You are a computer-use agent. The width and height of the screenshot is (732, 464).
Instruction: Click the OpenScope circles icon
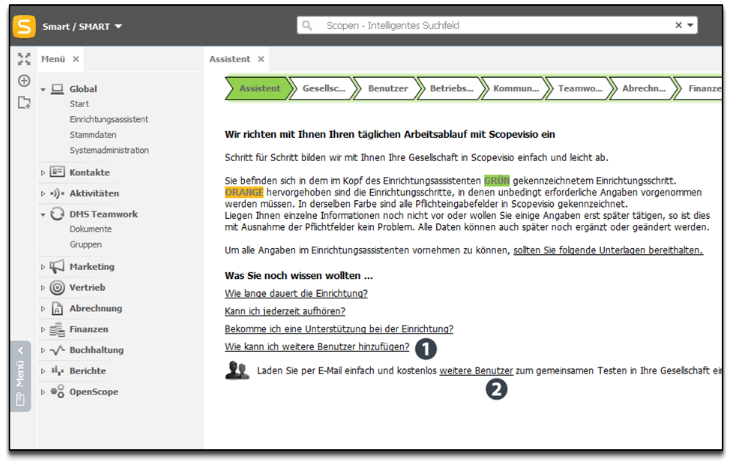pyautogui.click(x=57, y=391)
